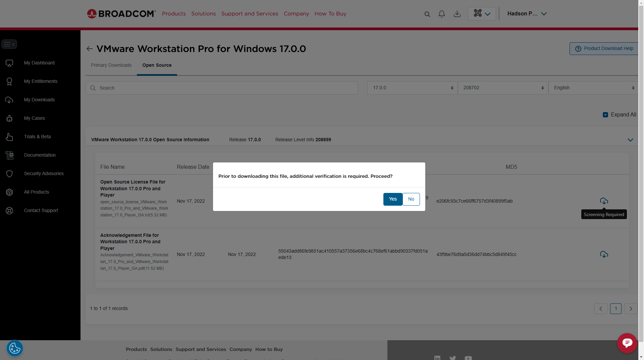
Task: Open the LinkedIn footer icon
Action: (437, 358)
